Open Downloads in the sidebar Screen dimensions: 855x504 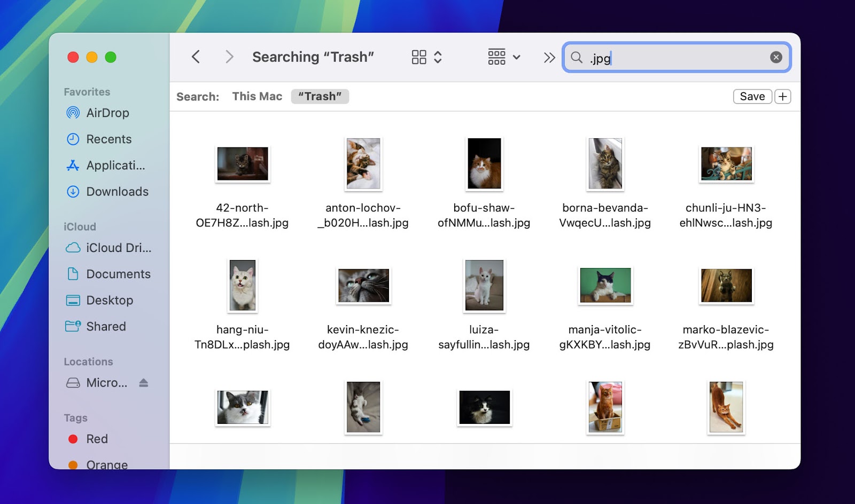[x=107, y=191]
